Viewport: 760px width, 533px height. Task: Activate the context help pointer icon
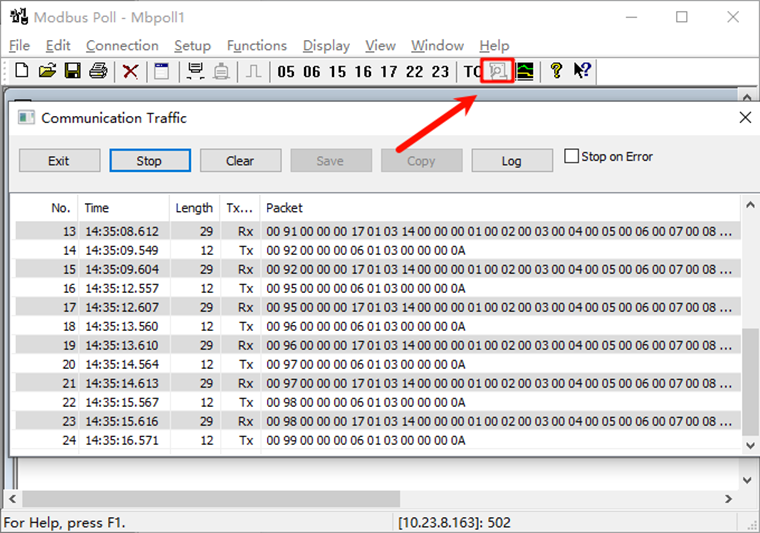582,71
